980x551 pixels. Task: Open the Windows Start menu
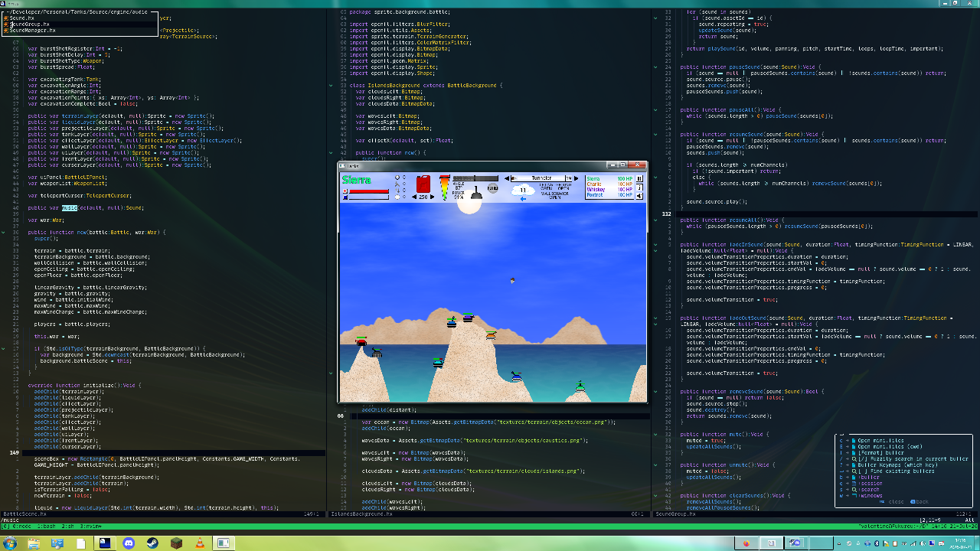[x=11, y=543]
